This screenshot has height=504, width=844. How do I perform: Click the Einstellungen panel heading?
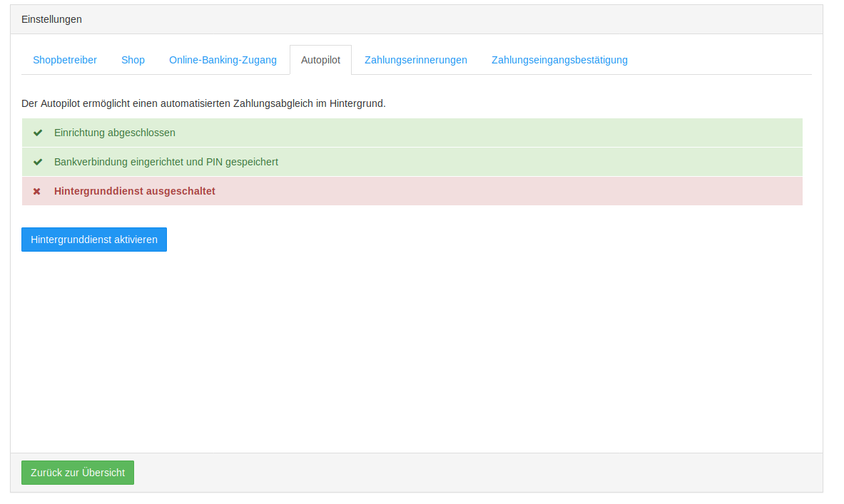coord(51,19)
